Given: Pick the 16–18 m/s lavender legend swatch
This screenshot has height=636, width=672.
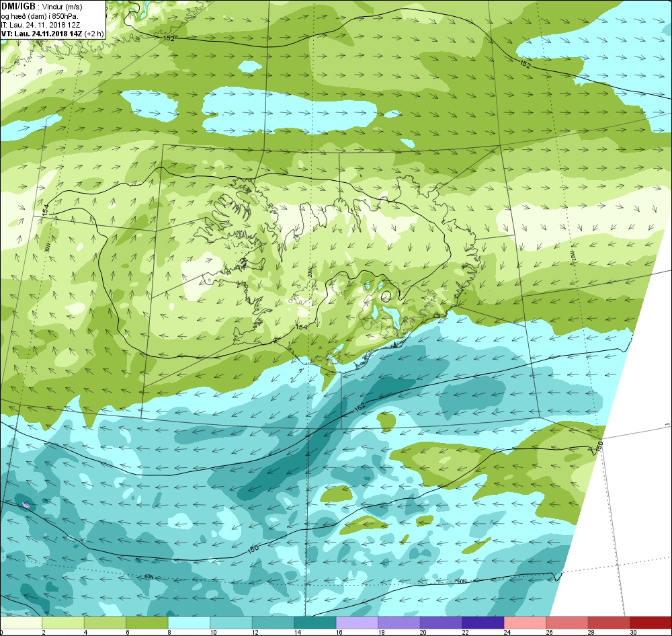Looking at the screenshot, I should (357, 623).
